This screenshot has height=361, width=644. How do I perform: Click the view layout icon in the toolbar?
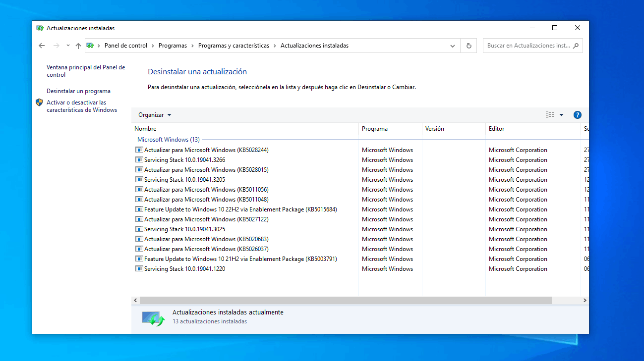pos(550,115)
